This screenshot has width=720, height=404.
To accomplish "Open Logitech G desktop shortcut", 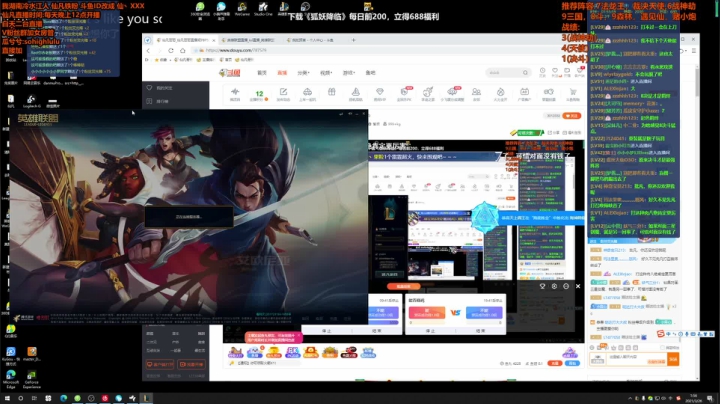I will (31, 101).
